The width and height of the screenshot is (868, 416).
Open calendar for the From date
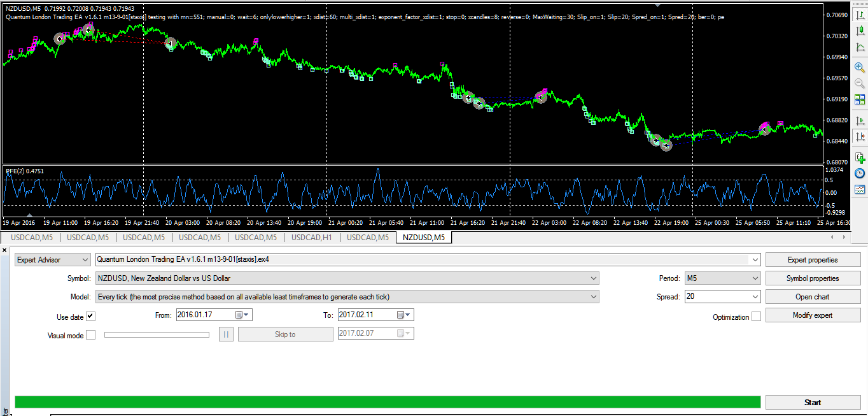click(239, 315)
